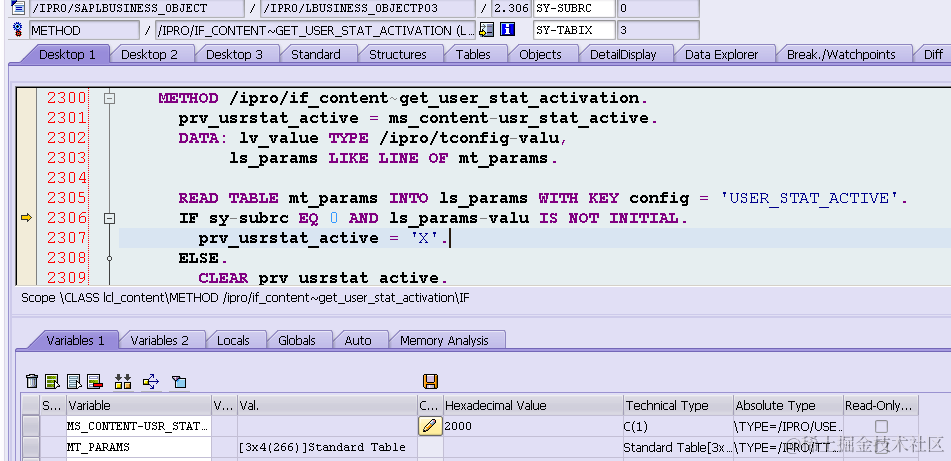Click the SY-TABIX field name

point(574,30)
